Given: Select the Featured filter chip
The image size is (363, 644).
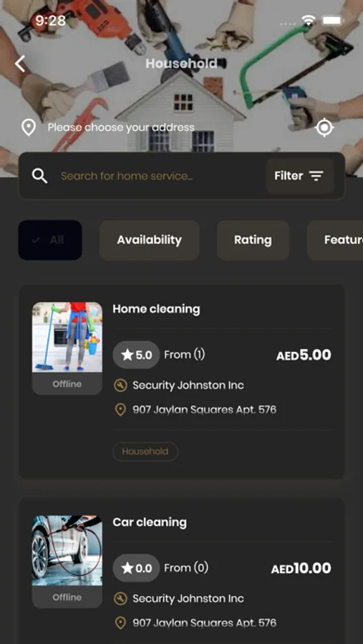Looking at the screenshot, I should tap(335, 240).
